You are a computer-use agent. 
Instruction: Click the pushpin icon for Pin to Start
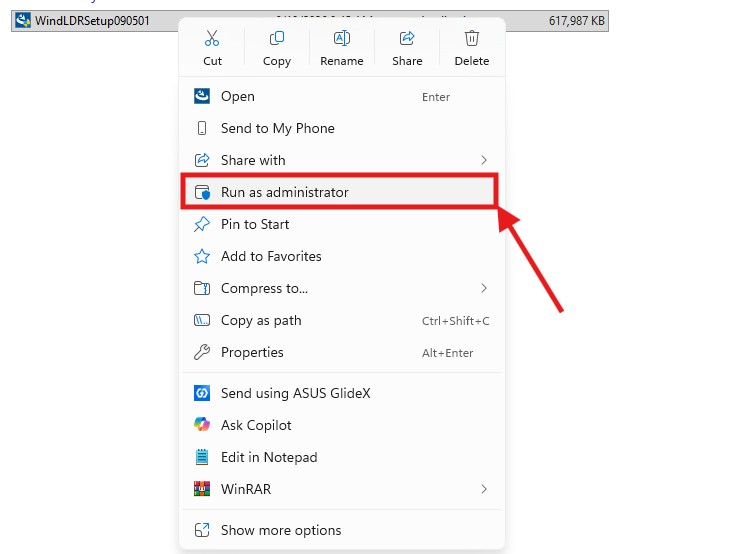coord(202,224)
